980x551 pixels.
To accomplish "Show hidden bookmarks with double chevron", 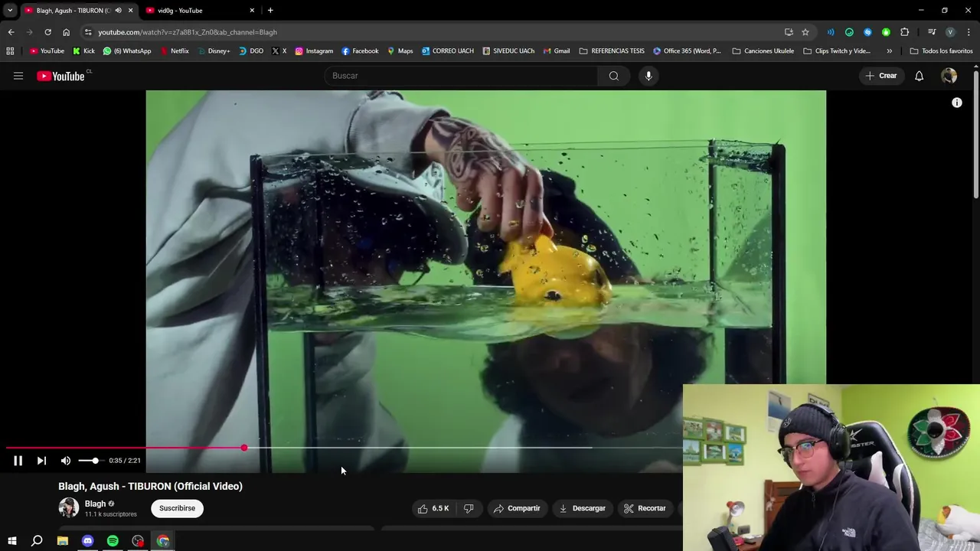I will click(x=889, y=51).
